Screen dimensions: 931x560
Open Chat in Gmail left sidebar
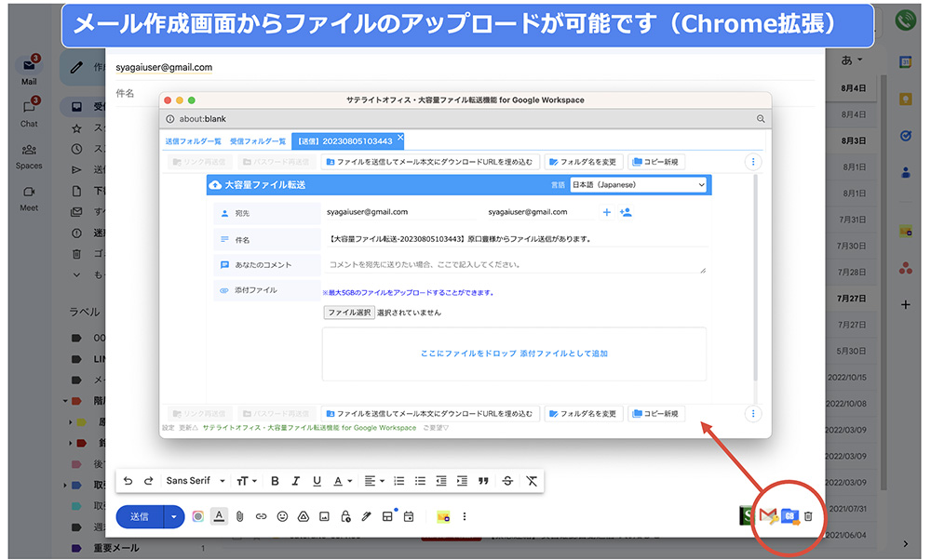29,113
